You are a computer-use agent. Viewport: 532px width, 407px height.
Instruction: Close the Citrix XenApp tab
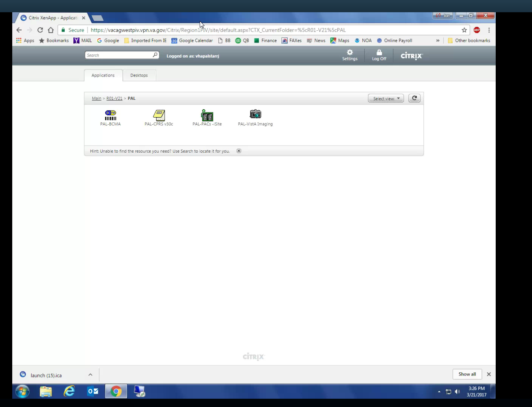pyautogui.click(x=84, y=18)
